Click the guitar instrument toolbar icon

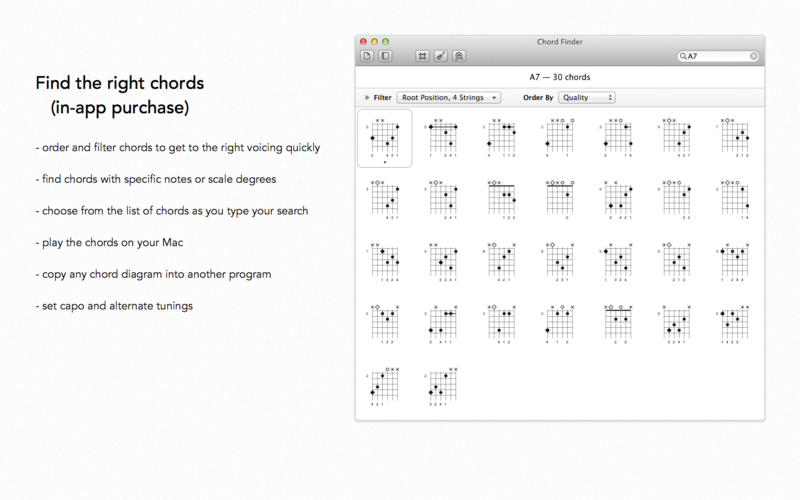tap(440, 56)
